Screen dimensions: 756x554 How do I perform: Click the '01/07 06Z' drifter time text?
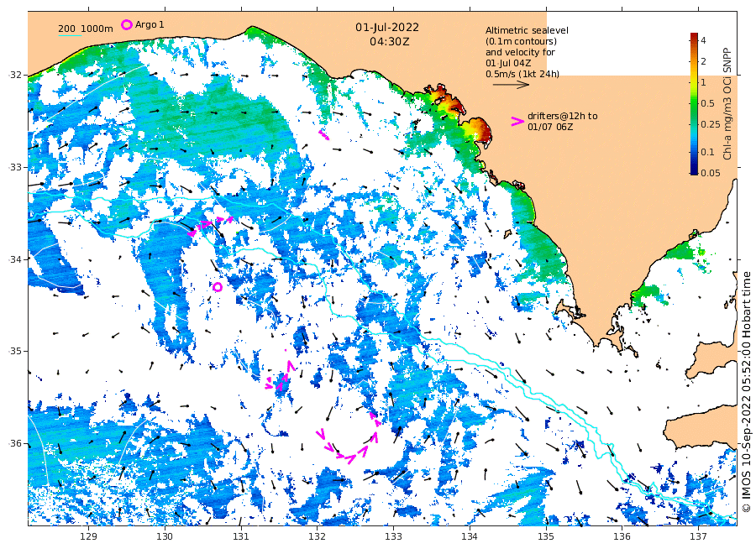coord(550,127)
